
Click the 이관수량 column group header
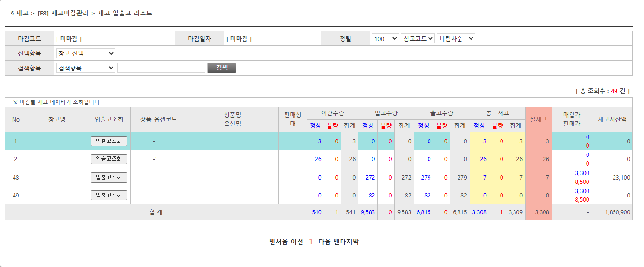332,113
